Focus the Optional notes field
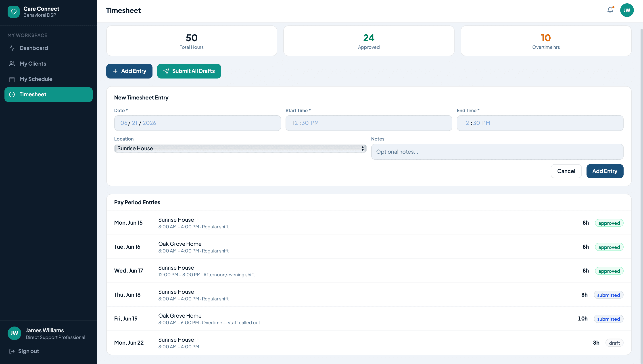The width and height of the screenshot is (643, 364). click(x=497, y=152)
